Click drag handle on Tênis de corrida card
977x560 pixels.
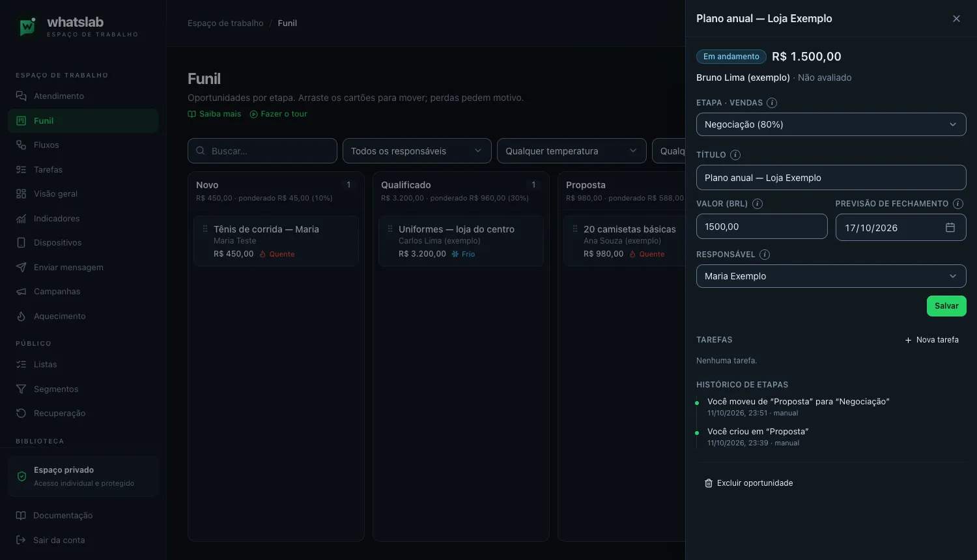205,229
